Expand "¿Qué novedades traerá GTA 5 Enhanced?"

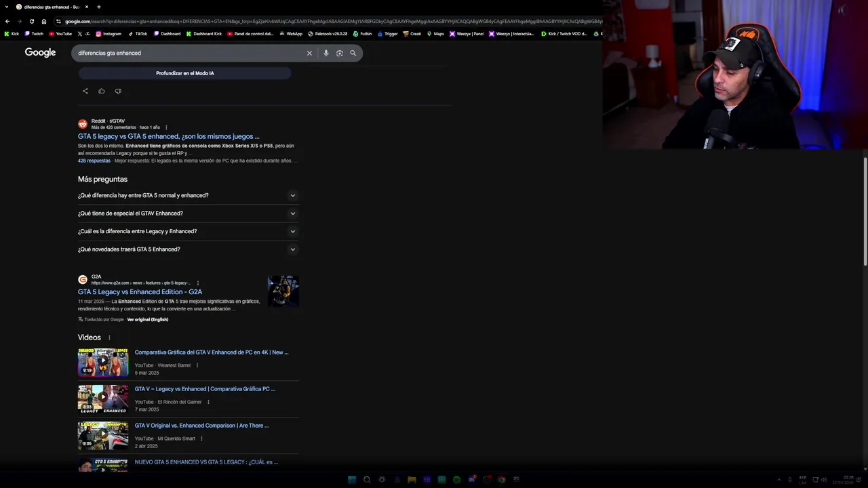(x=188, y=249)
